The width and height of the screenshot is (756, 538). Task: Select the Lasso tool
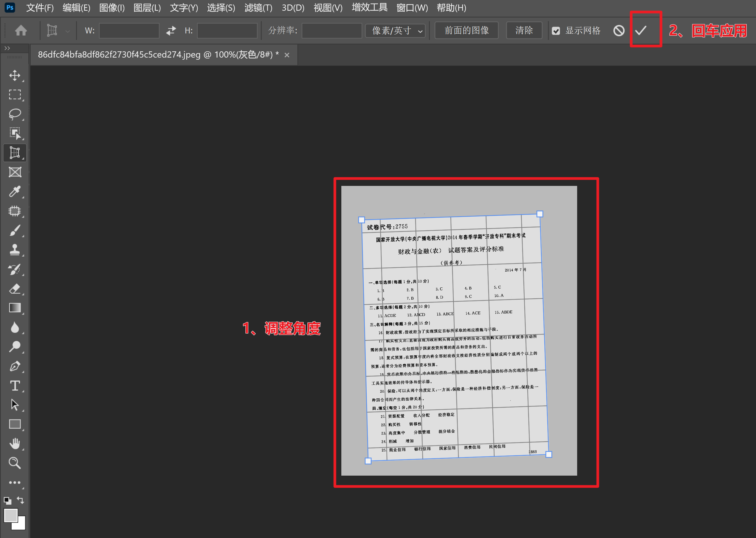[15, 114]
